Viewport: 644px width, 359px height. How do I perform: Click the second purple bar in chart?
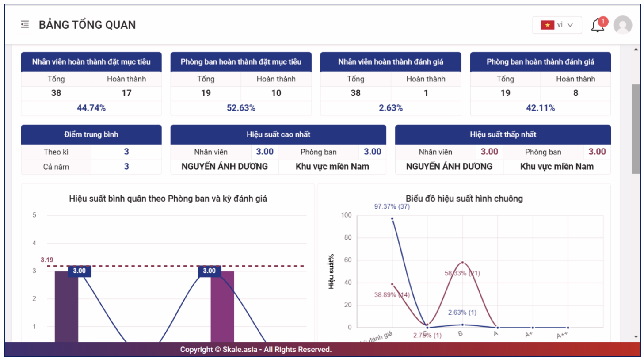click(222, 306)
